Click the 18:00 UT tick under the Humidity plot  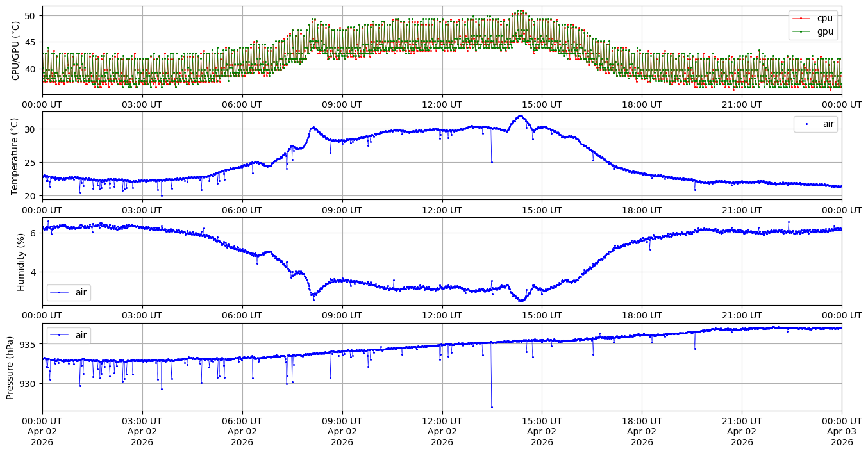642,315
